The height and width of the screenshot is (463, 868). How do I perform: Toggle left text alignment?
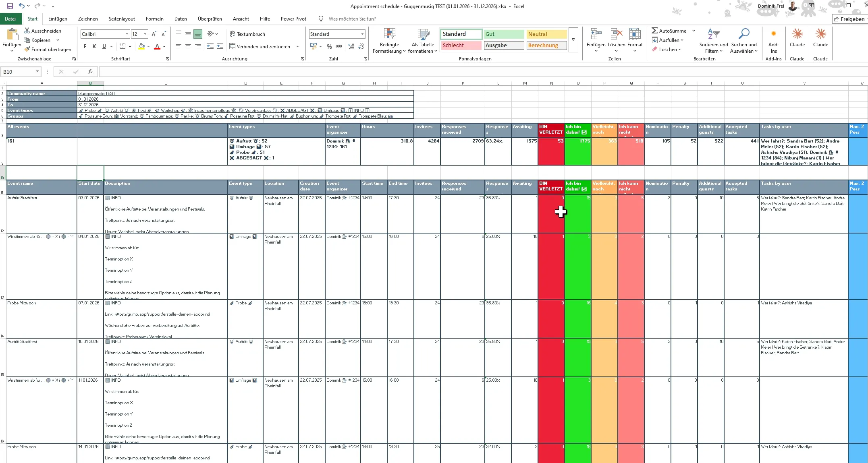(179, 46)
